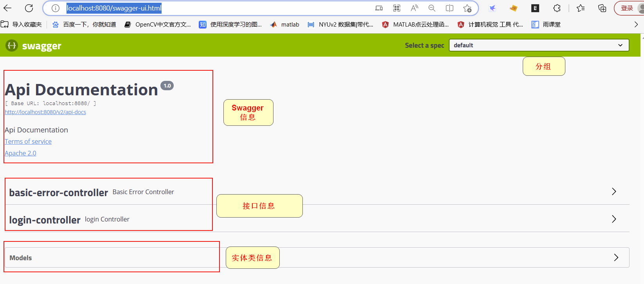Screen dimensions: 644x284
Task: Expand the Models section
Action: click(x=317, y=257)
